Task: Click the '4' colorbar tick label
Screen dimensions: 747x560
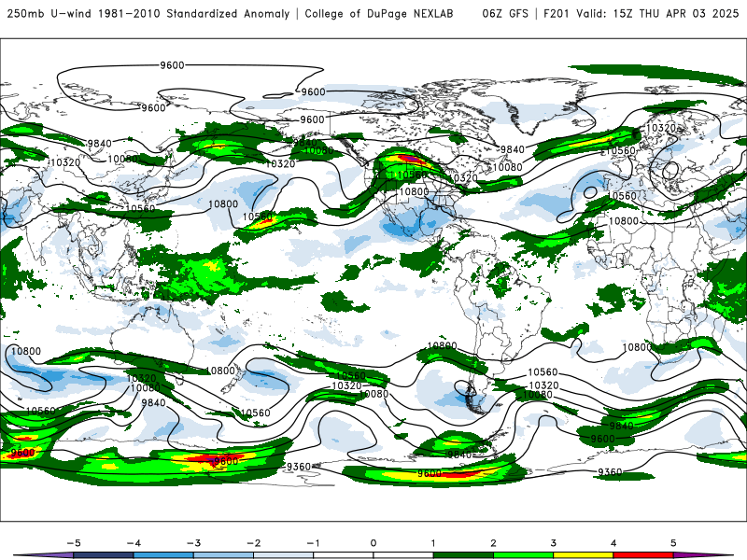Action: click(x=613, y=543)
